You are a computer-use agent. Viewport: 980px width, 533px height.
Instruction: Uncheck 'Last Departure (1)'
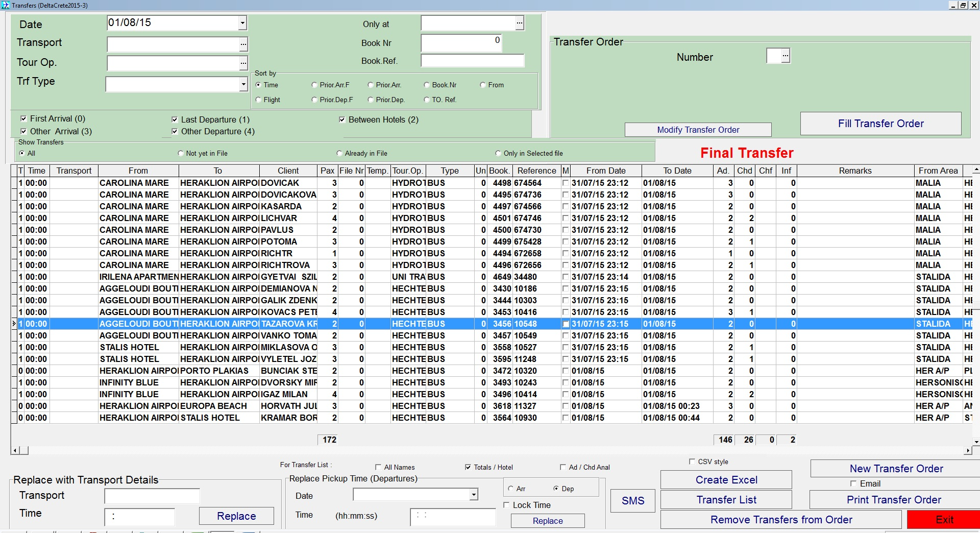[x=175, y=119]
